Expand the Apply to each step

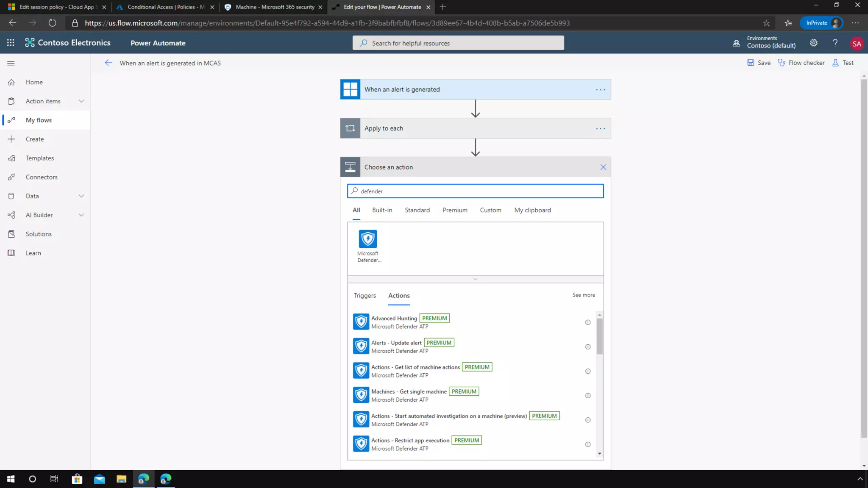click(x=475, y=128)
